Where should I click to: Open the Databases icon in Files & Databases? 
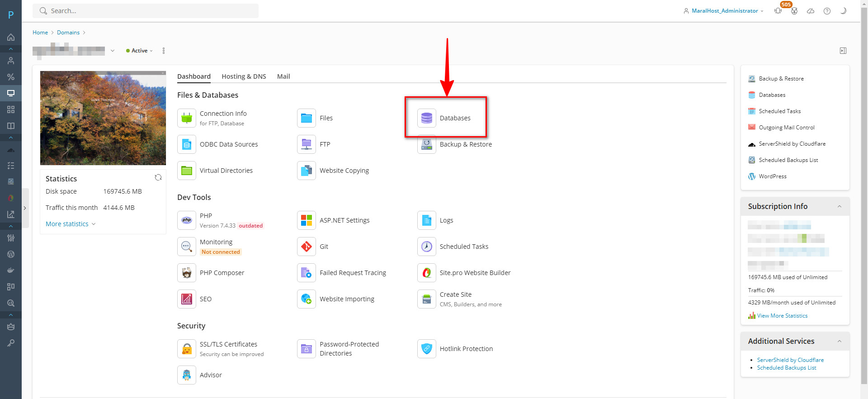[426, 118]
